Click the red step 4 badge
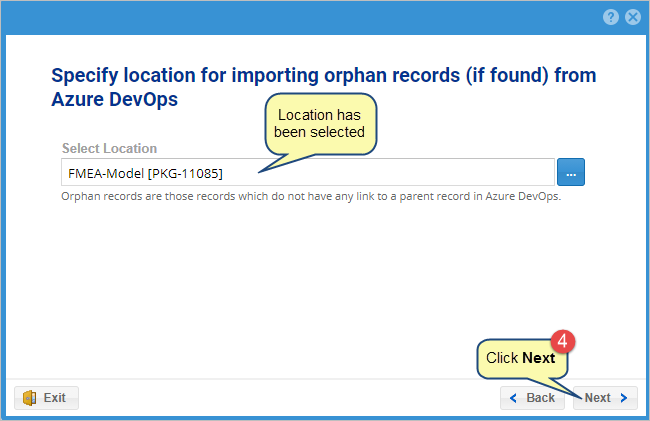Screen dimensions: 650x421 (x=563, y=342)
